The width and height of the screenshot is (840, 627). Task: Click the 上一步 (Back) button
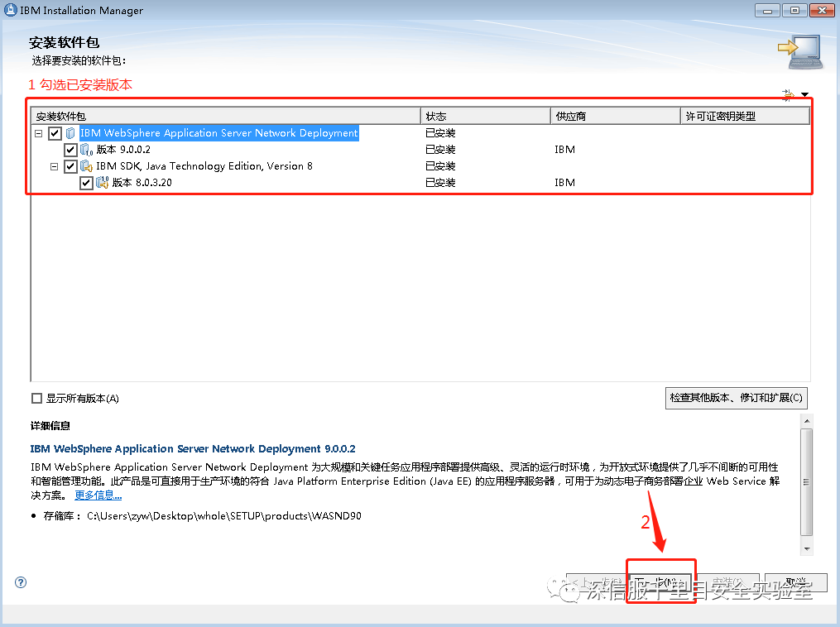(x=598, y=582)
